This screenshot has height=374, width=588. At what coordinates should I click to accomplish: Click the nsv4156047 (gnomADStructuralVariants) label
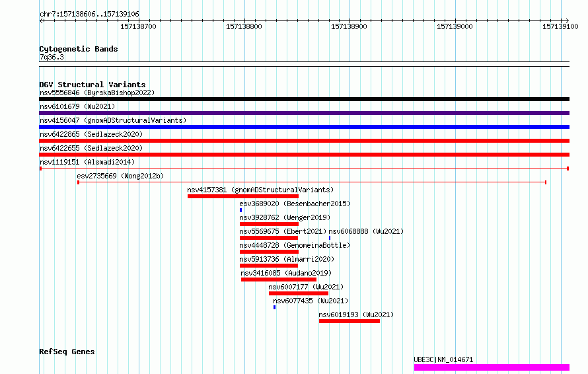coord(113,120)
